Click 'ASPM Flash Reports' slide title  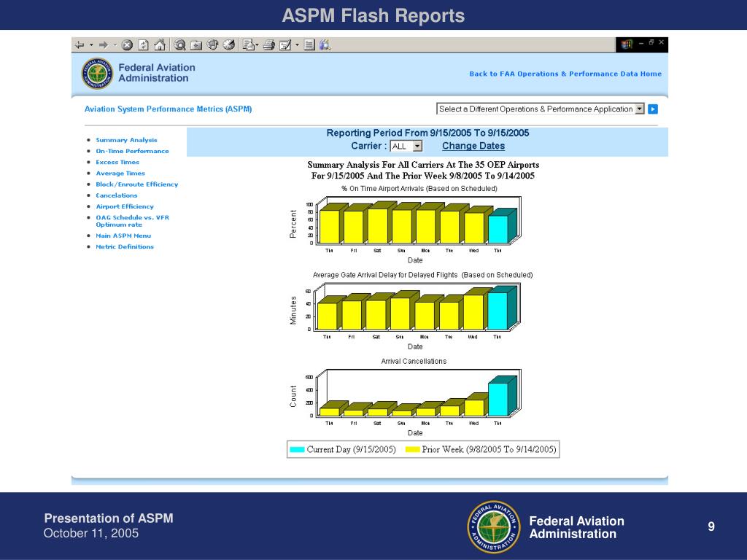[x=373, y=16]
